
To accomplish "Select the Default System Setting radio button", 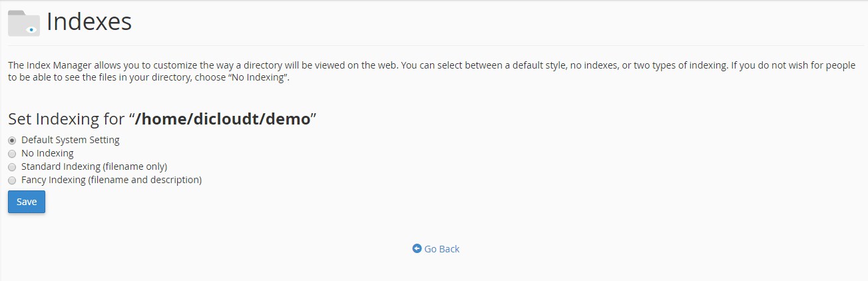I will click(x=12, y=140).
